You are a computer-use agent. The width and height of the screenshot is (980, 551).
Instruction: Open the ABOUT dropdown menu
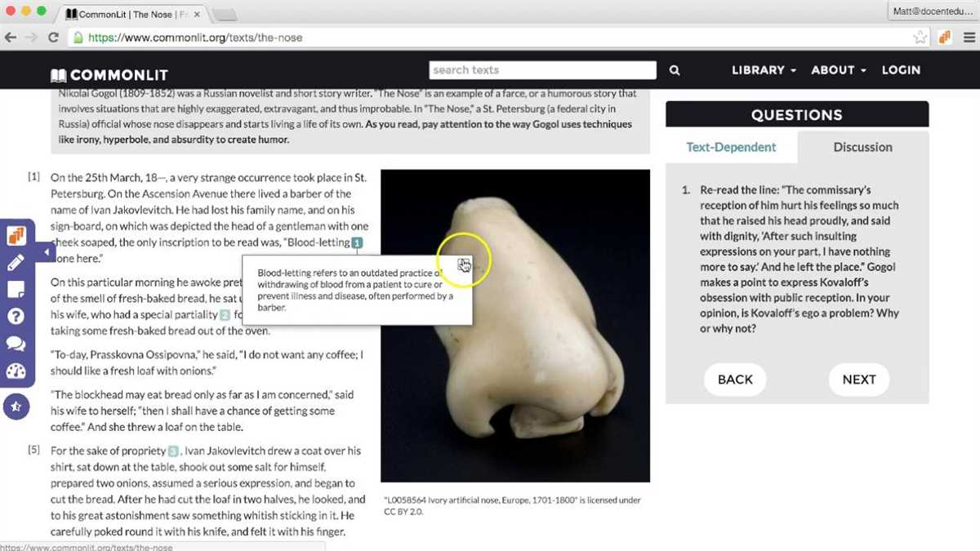tap(839, 70)
